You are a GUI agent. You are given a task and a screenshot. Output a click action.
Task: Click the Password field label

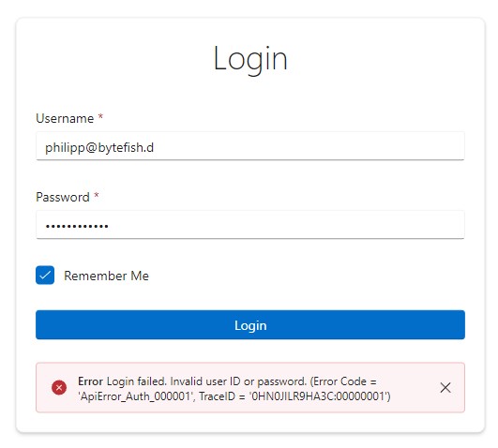[x=63, y=197]
